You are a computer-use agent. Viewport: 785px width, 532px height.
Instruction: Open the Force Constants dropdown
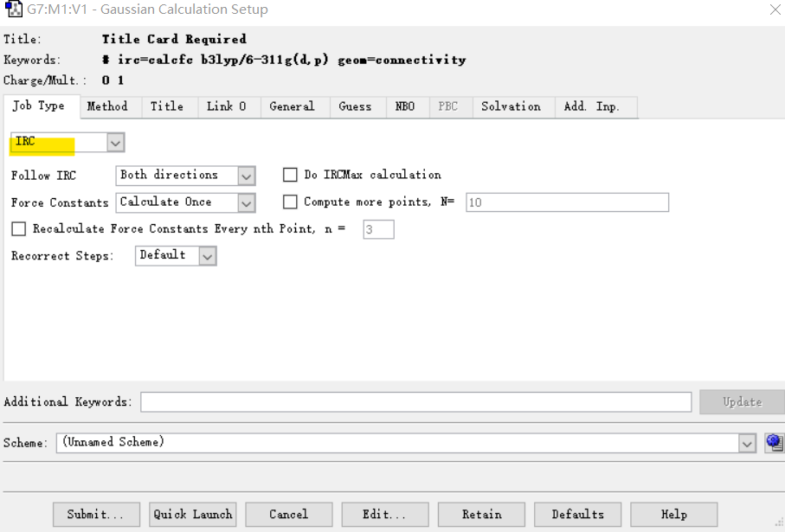click(247, 202)
